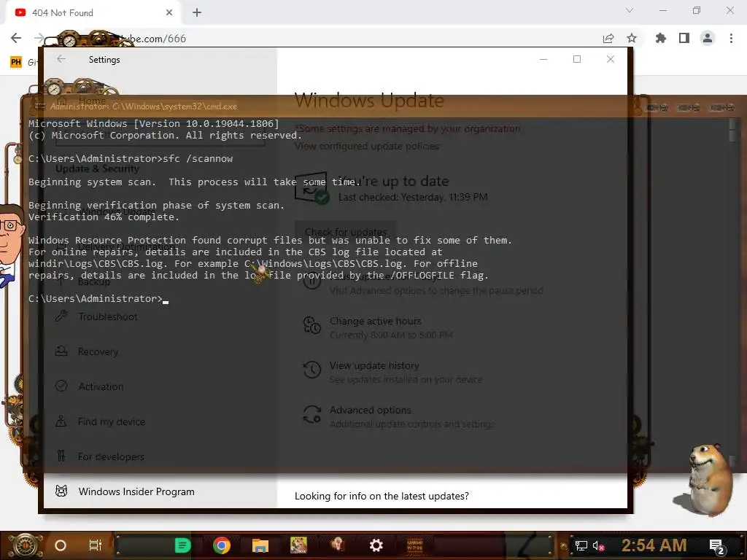Click the 'Beginning system scan.' output line
Screen dimensions: 747x560
(195, 182)
